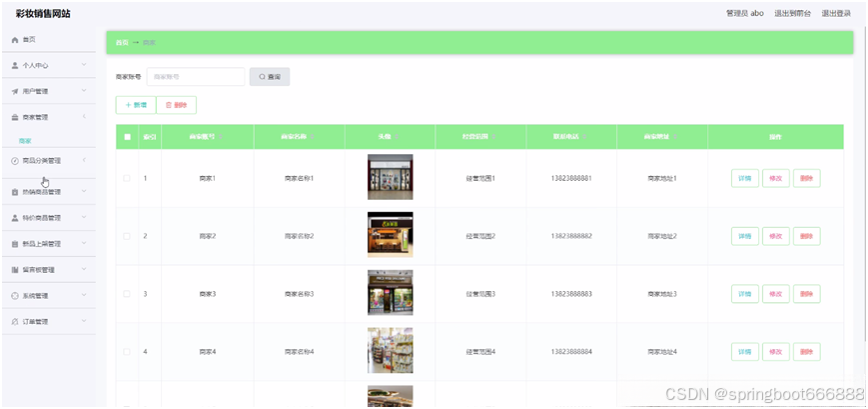Click the 查询 search button

pyautogui.click(x=270, y=77)
